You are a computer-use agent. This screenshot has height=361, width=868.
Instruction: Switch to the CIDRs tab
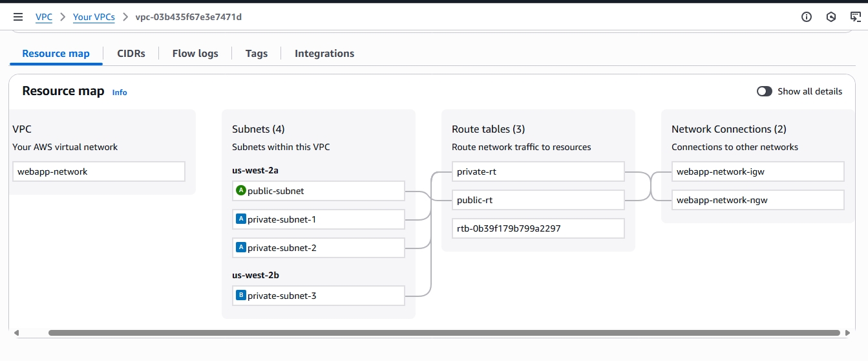tap(131, 54)
